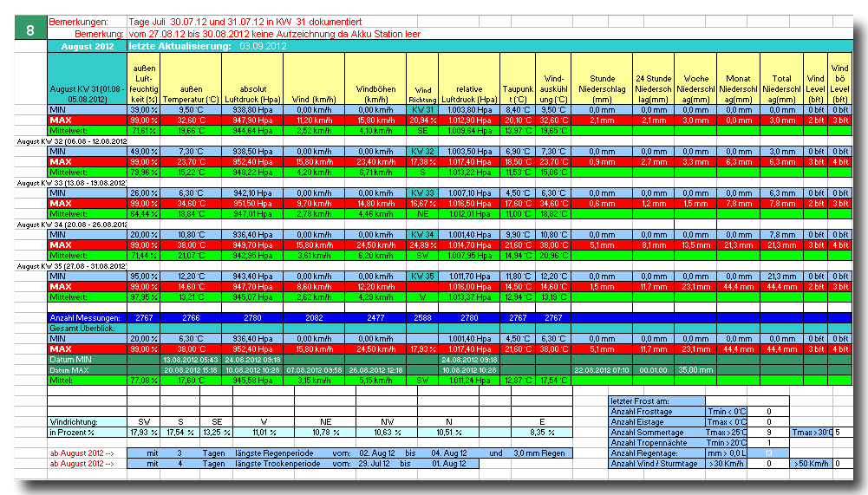Click the date 20.08.2012 15:18
Viewport: 868px width, 495px height.
tap(191, 370)
